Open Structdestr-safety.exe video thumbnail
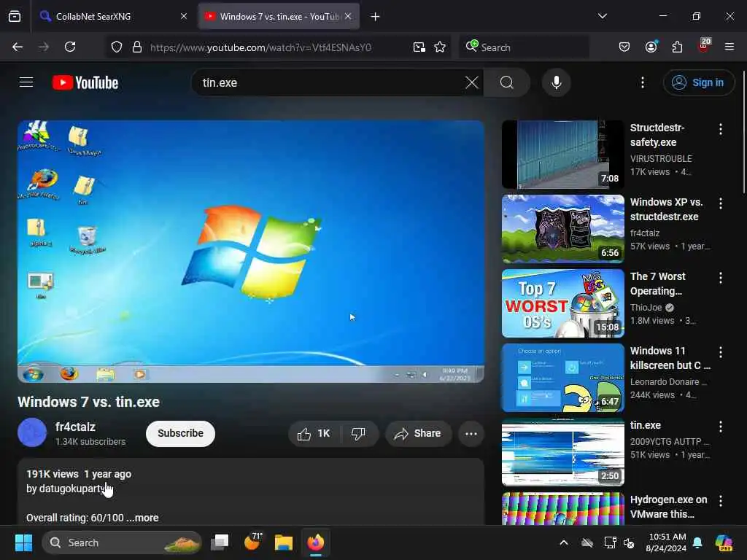Viewport: 747px width, 560px height. 562,155
